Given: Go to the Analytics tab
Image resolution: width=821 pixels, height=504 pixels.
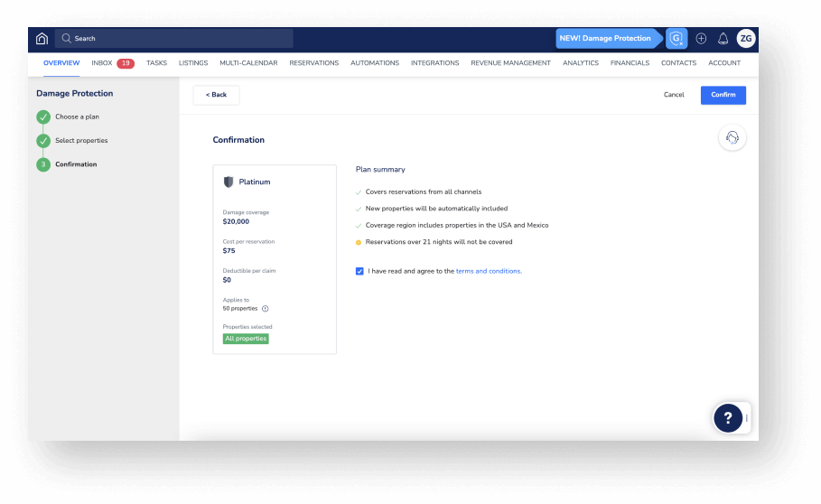Looking at the screenshot, I should click(x=581, y=63).
